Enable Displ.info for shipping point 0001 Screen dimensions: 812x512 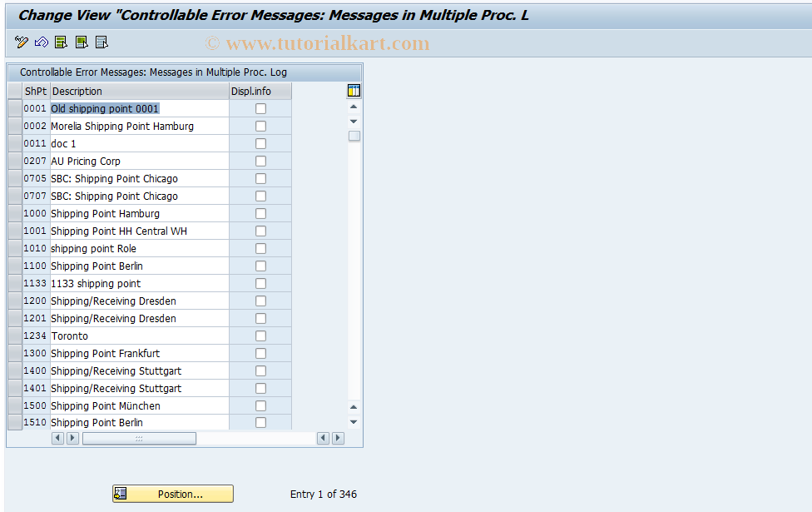coord(261,109)
